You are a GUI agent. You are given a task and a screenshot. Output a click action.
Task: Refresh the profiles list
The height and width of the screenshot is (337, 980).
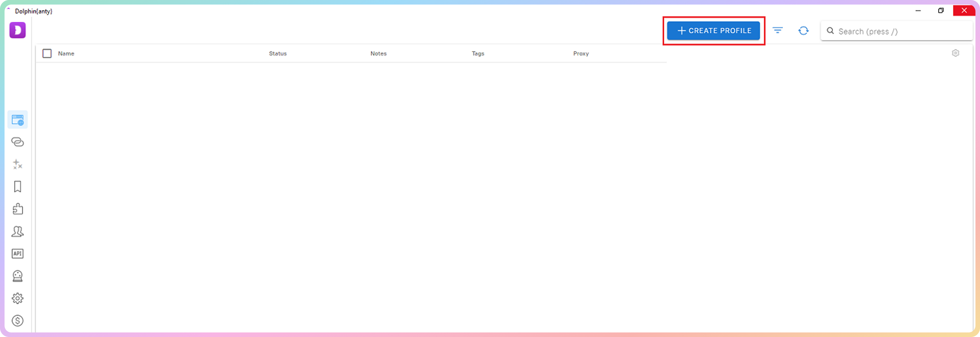point(803,30)
